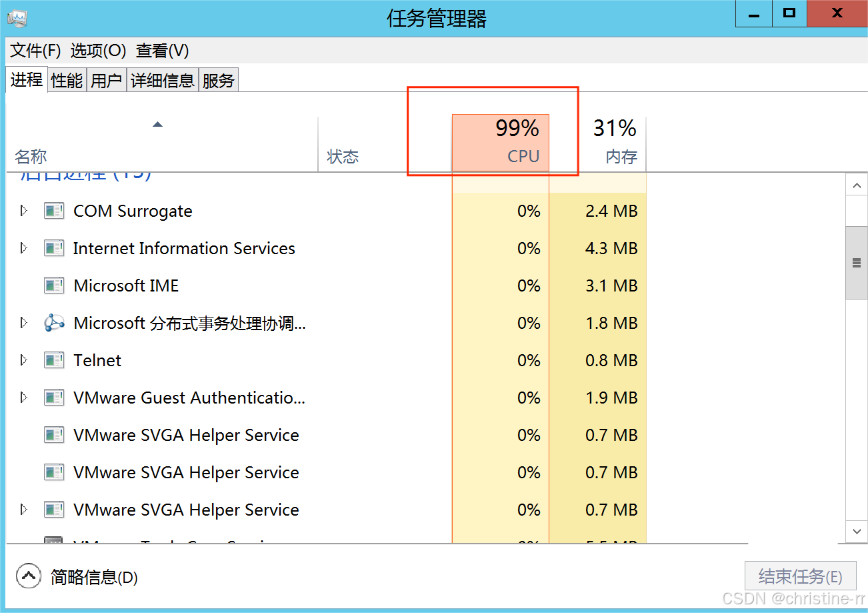Image resolution: width=868 pixels, height=613 pixels.
Task: Expand the COM Surrogate process group
Action: (x=24, y=211)
